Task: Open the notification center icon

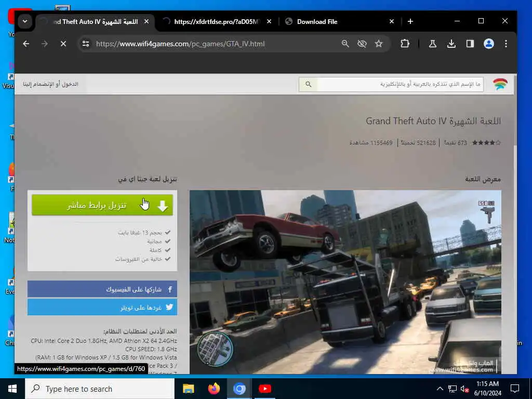Action: 515,389
